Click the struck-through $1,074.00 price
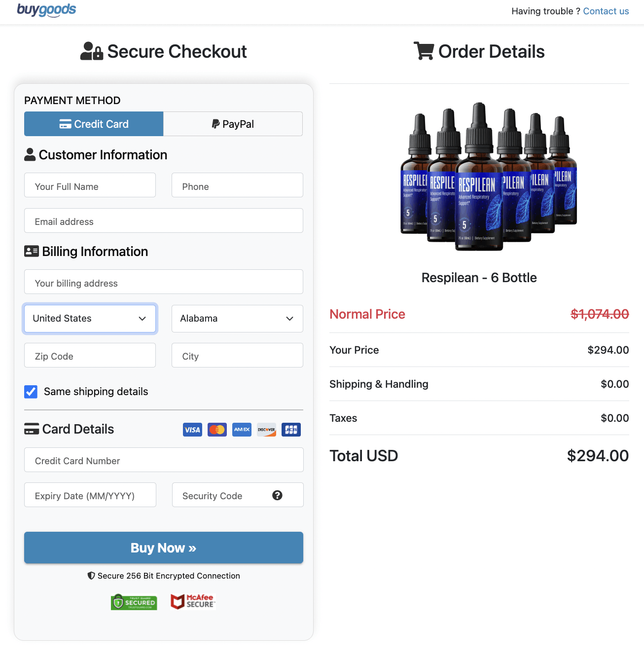 pyautogui.click(x=600, y=314)
